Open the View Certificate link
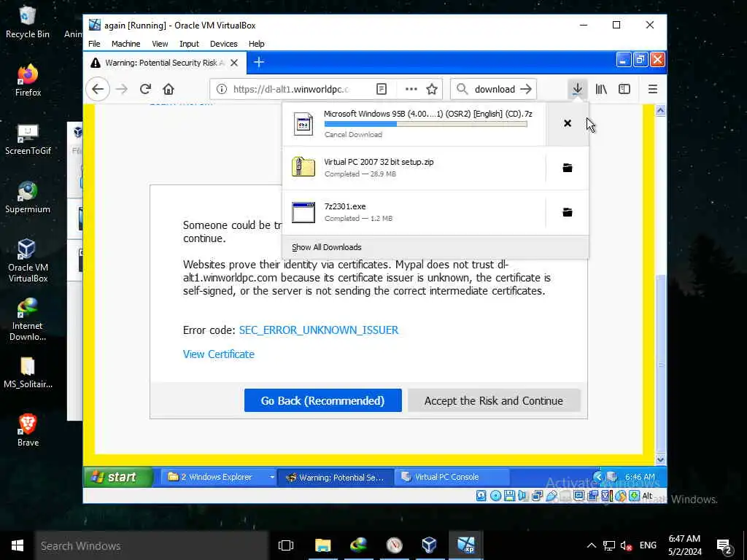 click(219, 354)
